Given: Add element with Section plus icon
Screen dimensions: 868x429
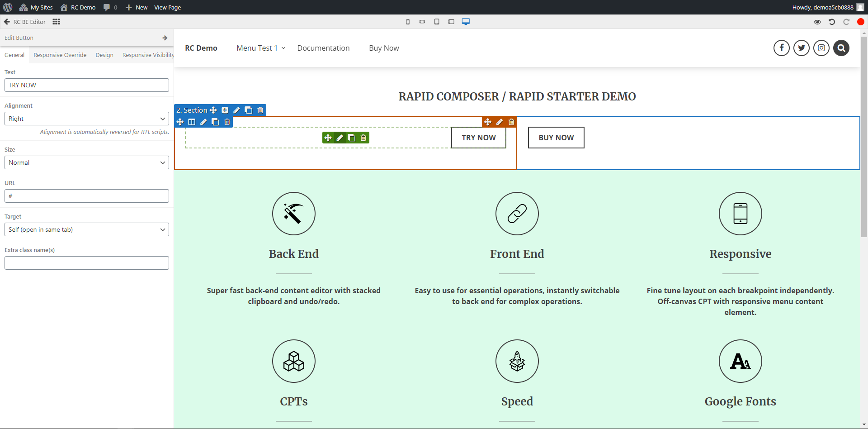Looking at the screenshot, I should (x=225, y=110).
